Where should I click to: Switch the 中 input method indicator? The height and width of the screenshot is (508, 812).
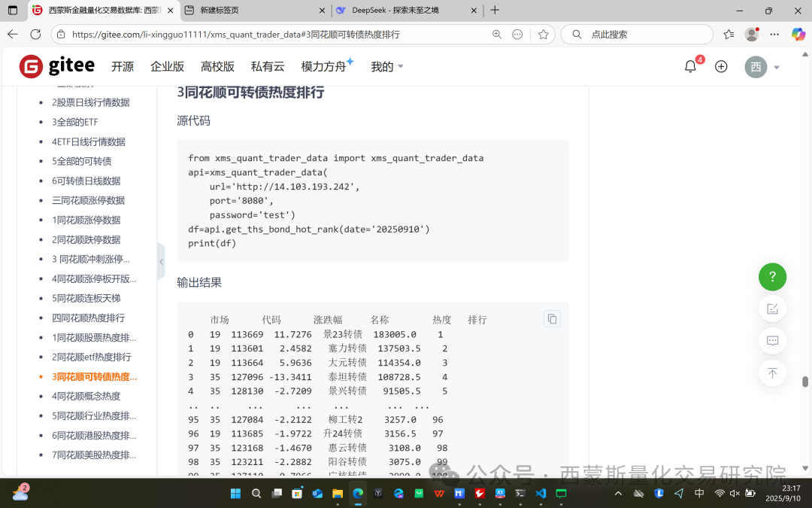click(699, 493)
